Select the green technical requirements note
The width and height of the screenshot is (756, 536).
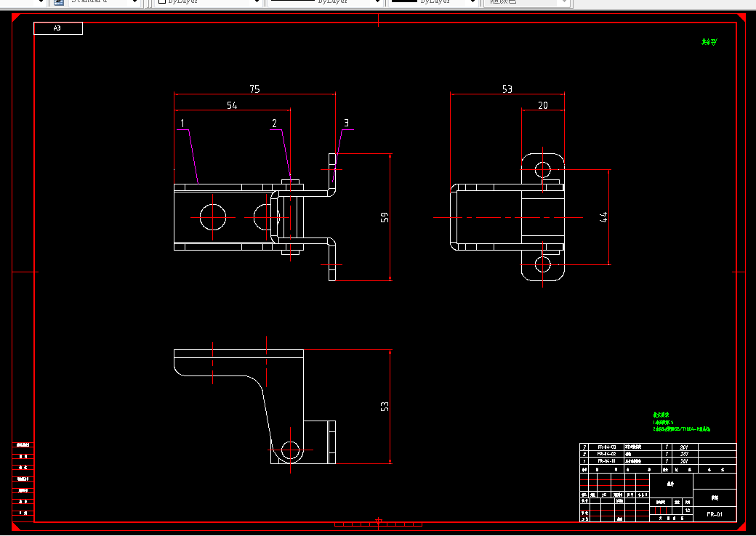point(682,422)
